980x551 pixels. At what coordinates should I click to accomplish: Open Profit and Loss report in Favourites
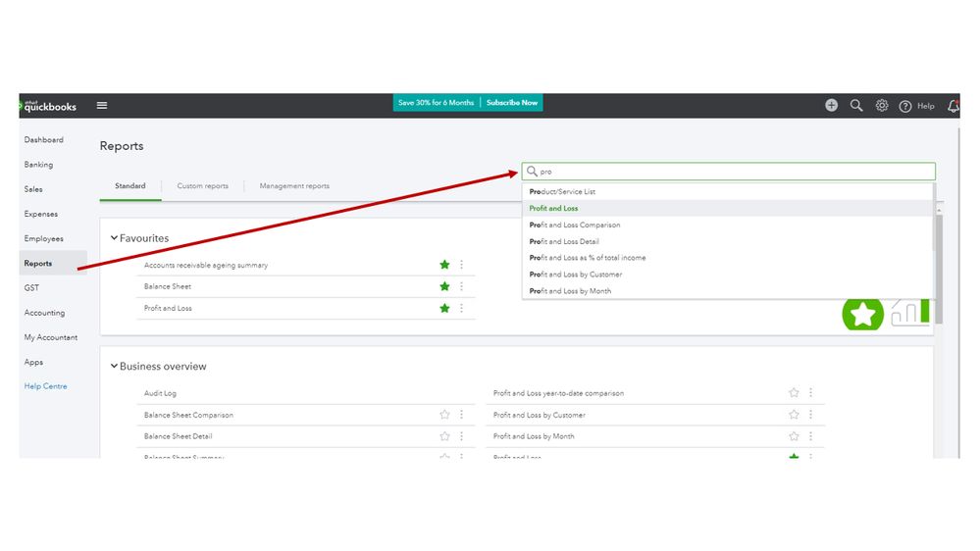point(168,308)
